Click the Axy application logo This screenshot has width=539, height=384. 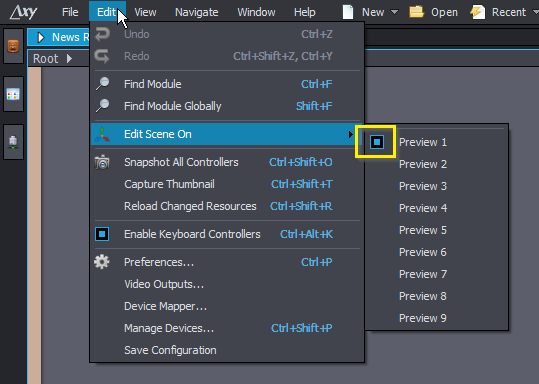click(x=23, y=12)
